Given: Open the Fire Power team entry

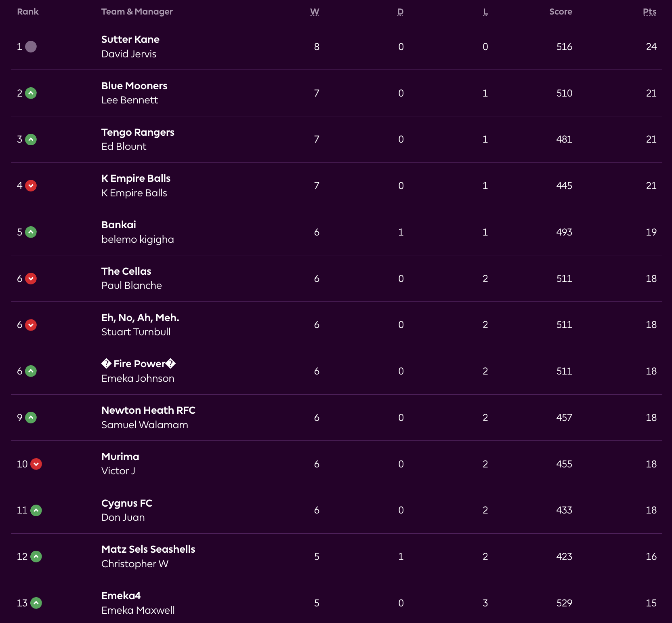Looking at the screenshot, I should click(138, 364).
